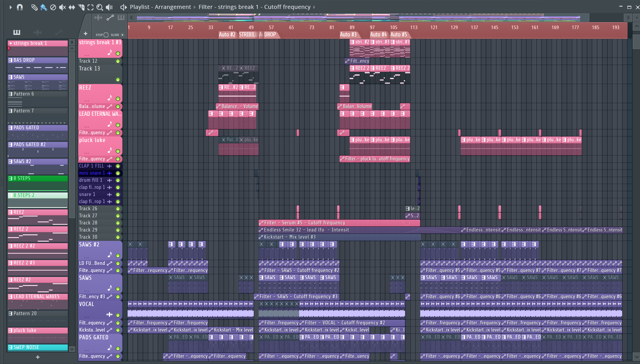Click the note icon on REEZ track

[x=110, y=98]
